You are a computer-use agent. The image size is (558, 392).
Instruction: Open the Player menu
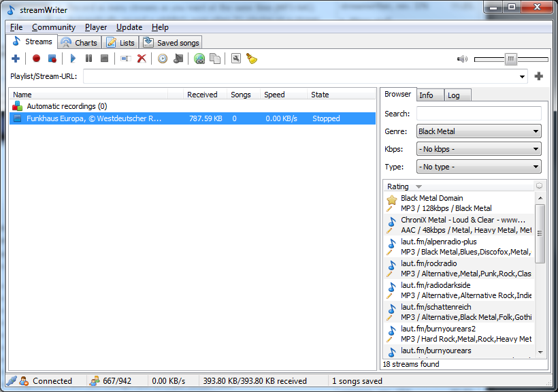pos(96,27)
